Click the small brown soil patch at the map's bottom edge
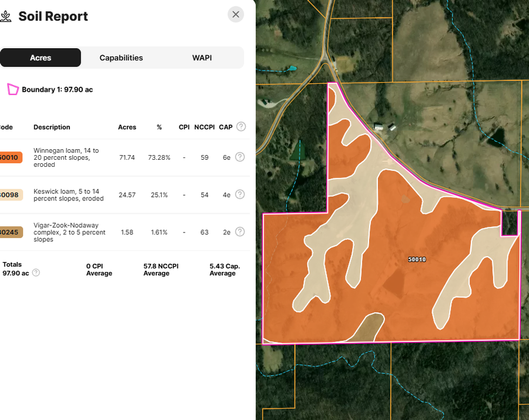Image resolution: width=529 pixels, height=420 pixels. 368,328
